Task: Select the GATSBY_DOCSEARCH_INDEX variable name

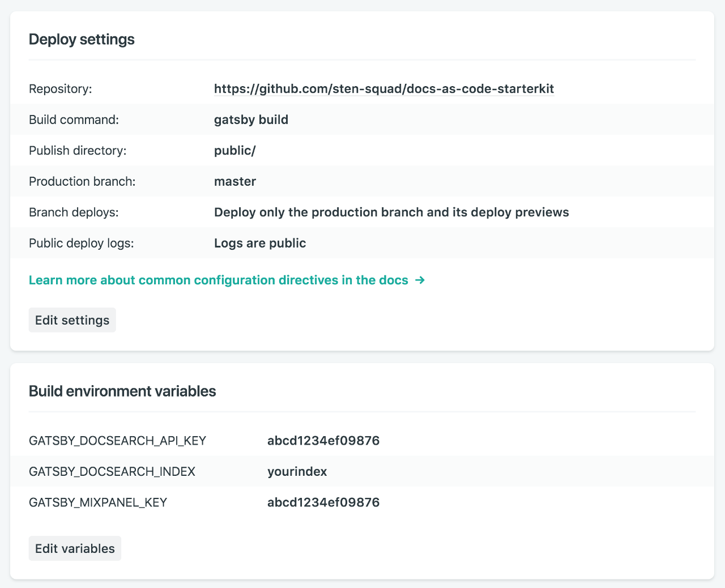Action: (112, 471)
